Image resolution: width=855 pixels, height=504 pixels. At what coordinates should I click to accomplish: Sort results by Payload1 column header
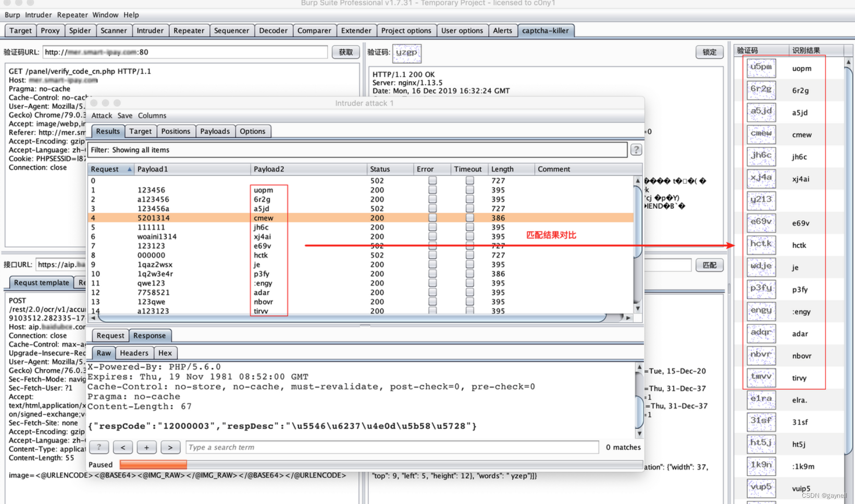pos(192,169)
